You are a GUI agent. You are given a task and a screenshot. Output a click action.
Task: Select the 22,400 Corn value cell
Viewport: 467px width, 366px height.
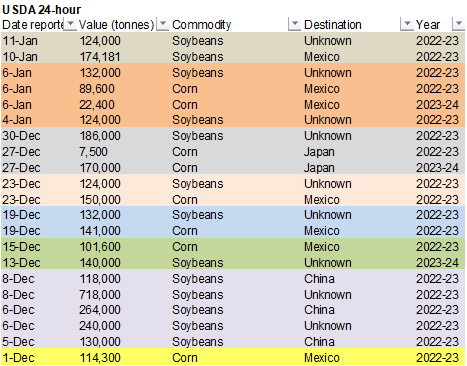pyautogui.click(x=97, y=105)
